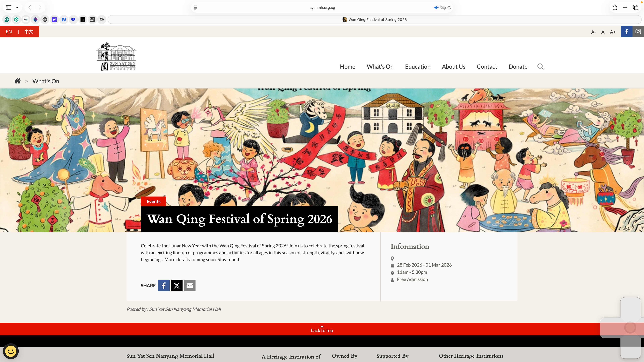Viewport: 644px width, 362px height.
Task: Open the Facebook page icon in header
Action: coord(627,32)
